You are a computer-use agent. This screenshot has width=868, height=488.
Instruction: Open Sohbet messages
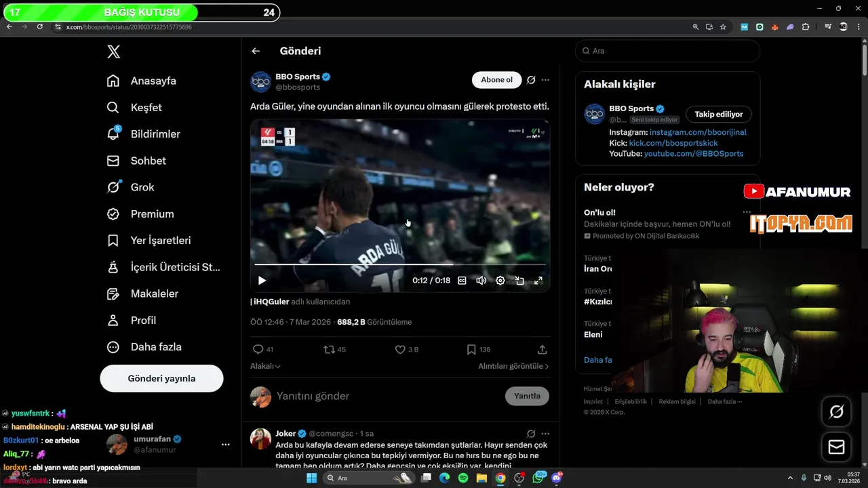point(136,161)
